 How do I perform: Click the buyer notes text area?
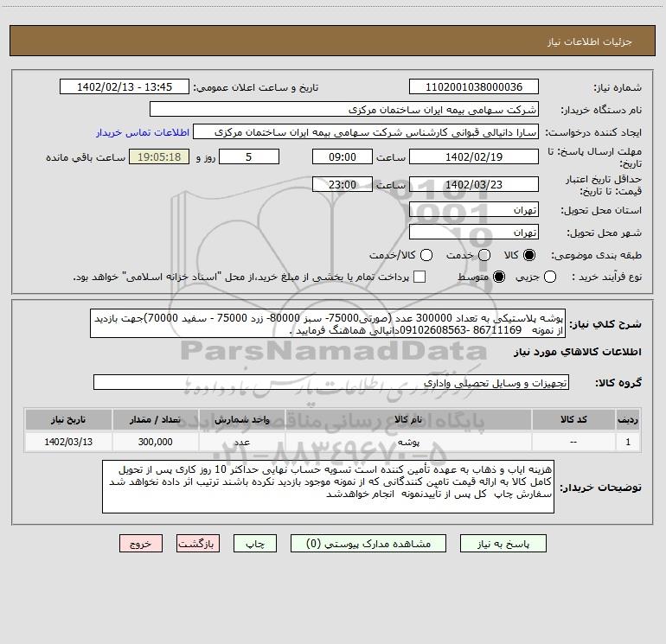click(x=328, y=487)
